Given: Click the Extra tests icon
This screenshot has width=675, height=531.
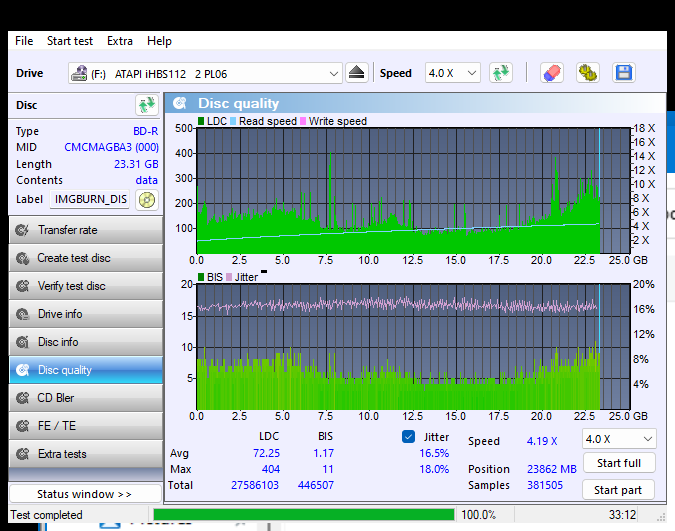Looking at the screenshot, I should (x=22, y=454).
